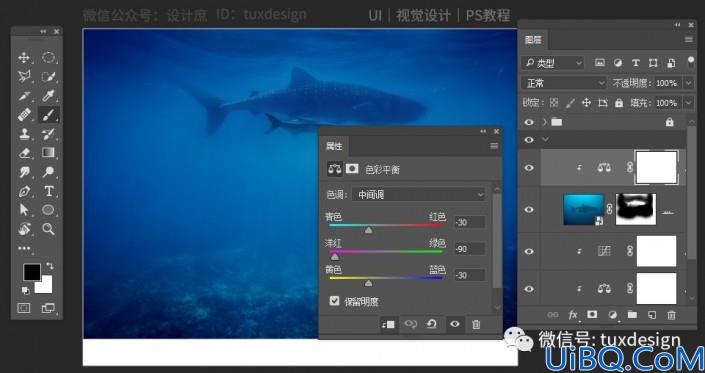Delete the adjustment layer from Properties

(x=477, y=324)
